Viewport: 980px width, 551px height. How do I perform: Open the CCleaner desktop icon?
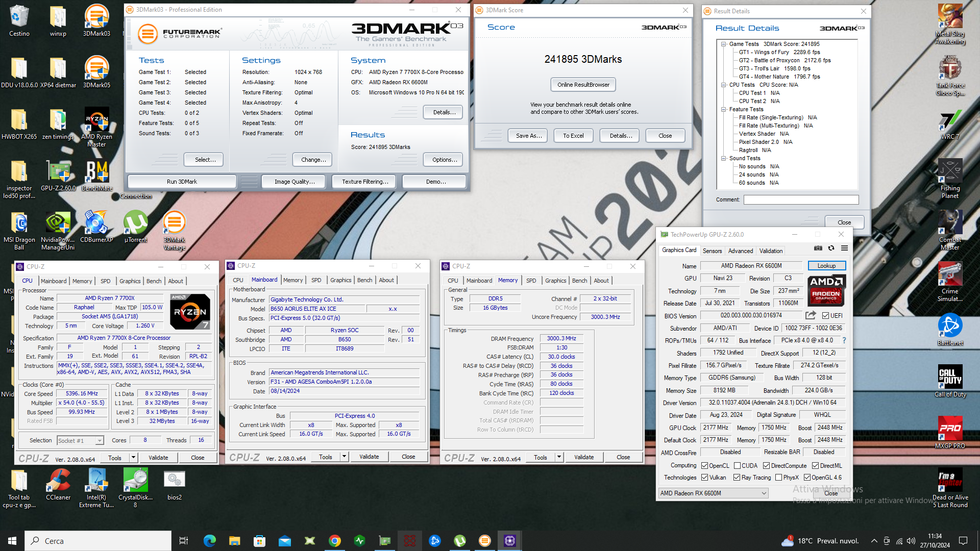pos(58,485)
